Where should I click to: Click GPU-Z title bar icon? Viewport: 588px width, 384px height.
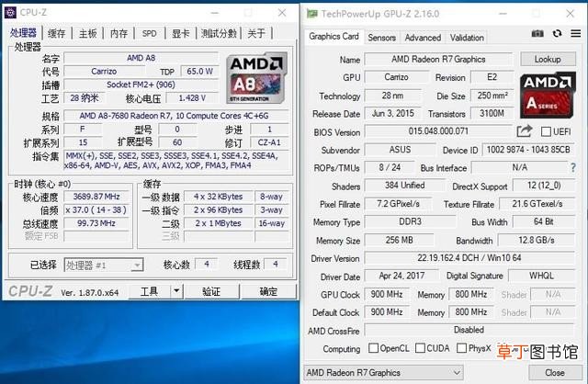click(x=311, y=14)
